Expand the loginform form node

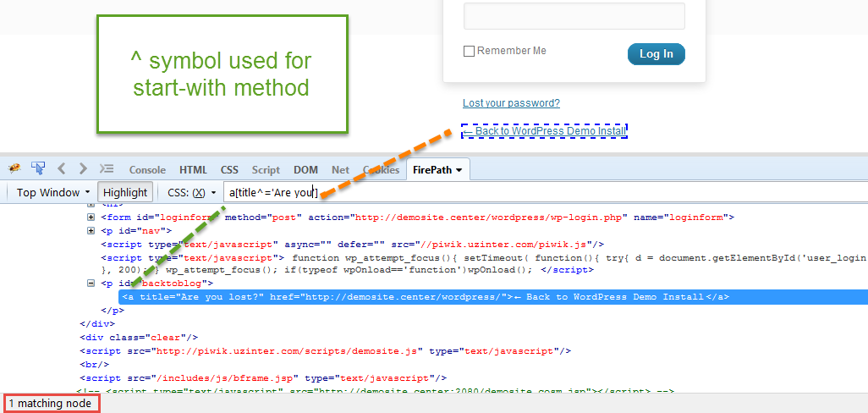point(91,217)
